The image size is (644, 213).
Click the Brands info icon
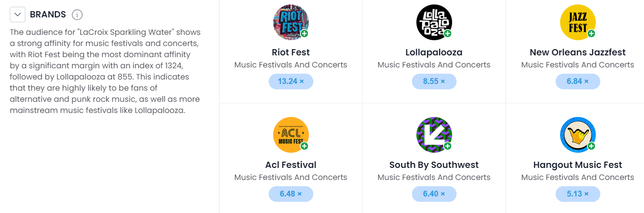click(77, 15)
